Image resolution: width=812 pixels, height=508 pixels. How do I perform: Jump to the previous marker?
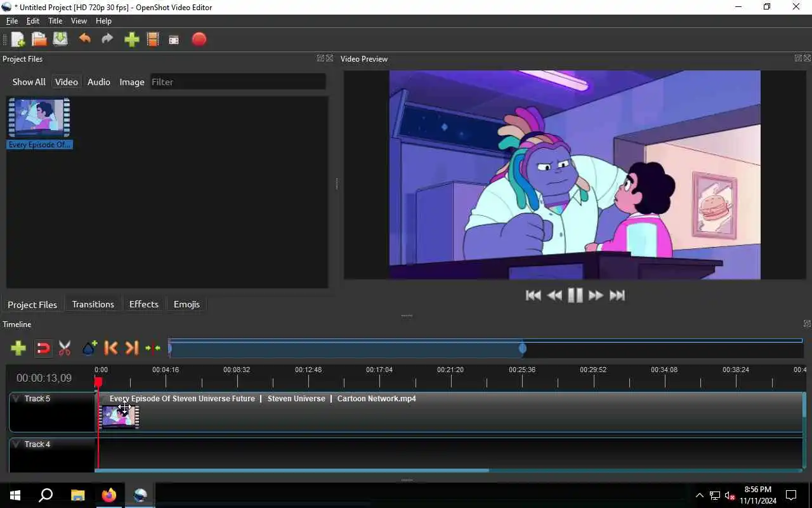tap(111, 348)
